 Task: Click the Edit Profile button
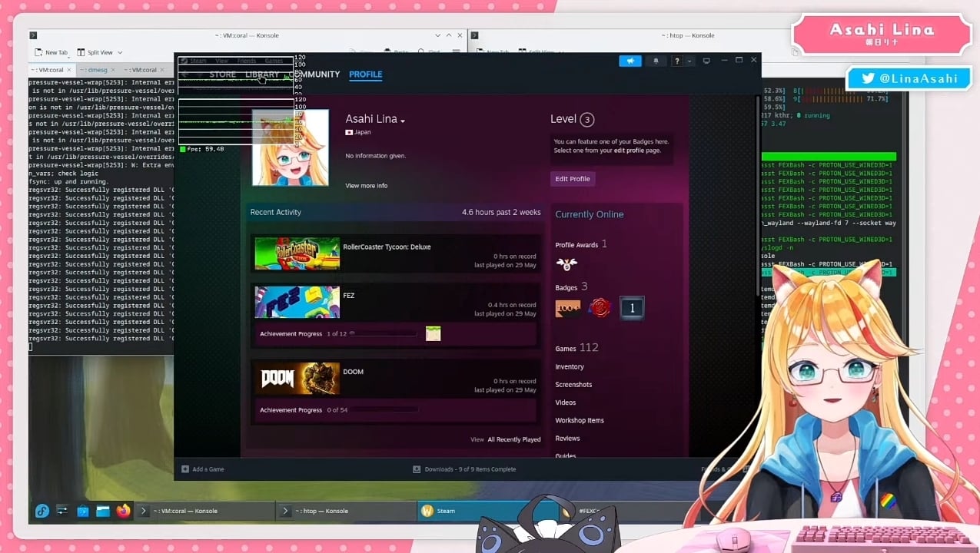[x=573, y=179]
